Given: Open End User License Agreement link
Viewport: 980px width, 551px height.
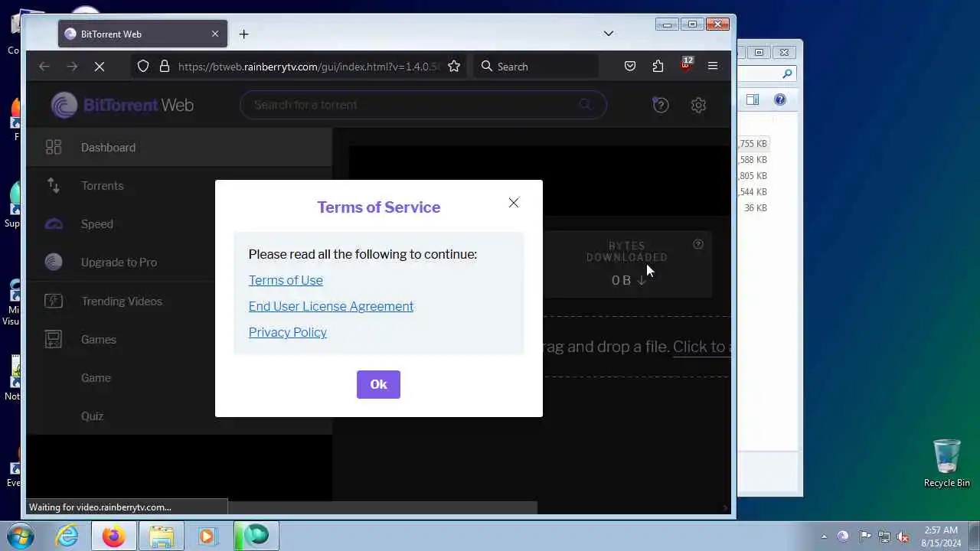Looking at the screenshot, I should coord(331,306).
